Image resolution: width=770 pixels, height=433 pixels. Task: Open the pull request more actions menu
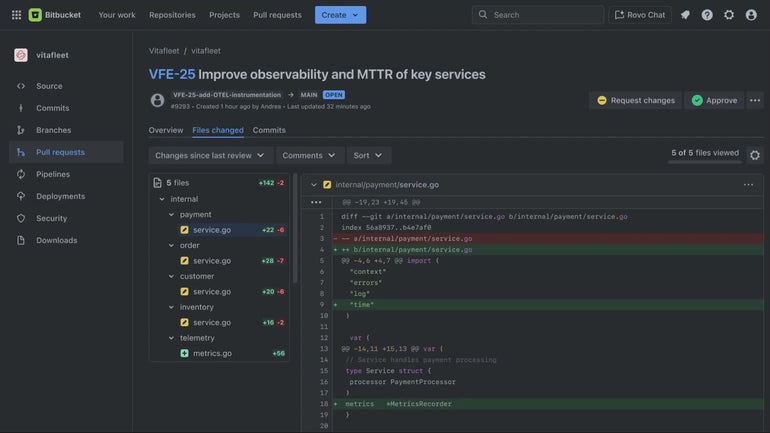point(755,100)
